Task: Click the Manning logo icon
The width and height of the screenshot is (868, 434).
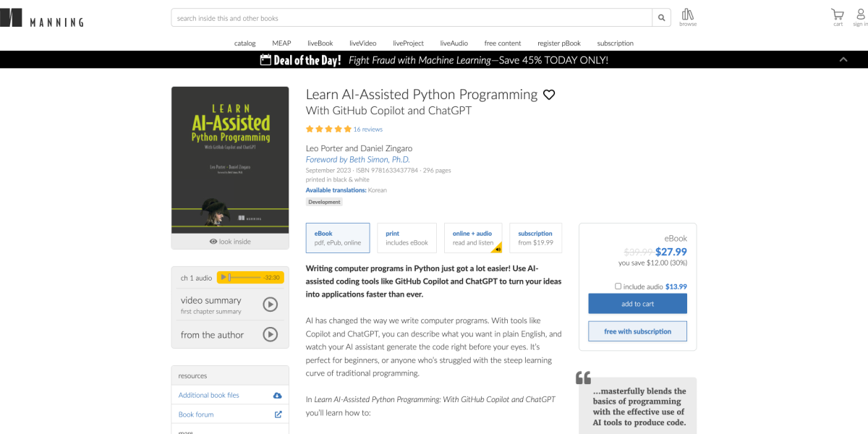Action: pyautogui.click(x=11, y=18)
